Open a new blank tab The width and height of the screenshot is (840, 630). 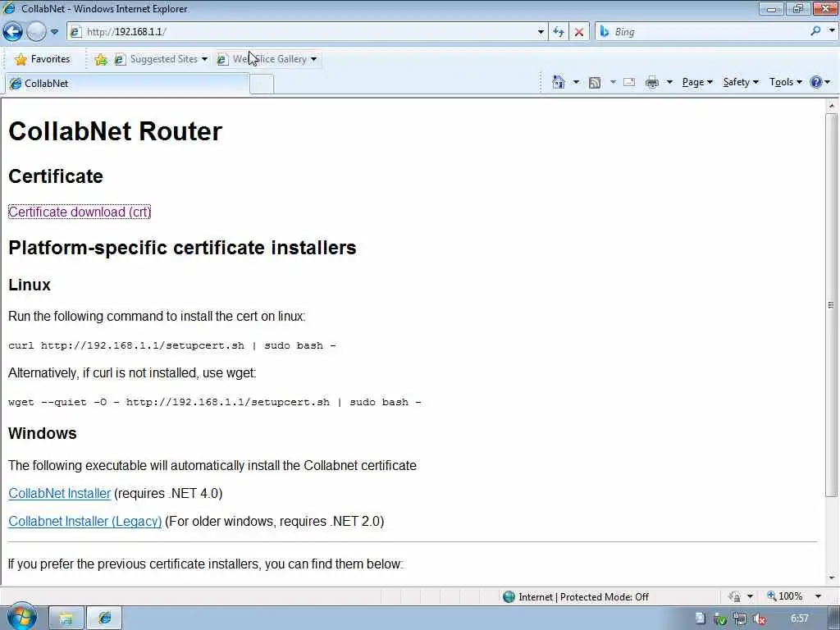pyautogui.click(x=262, y=84)
